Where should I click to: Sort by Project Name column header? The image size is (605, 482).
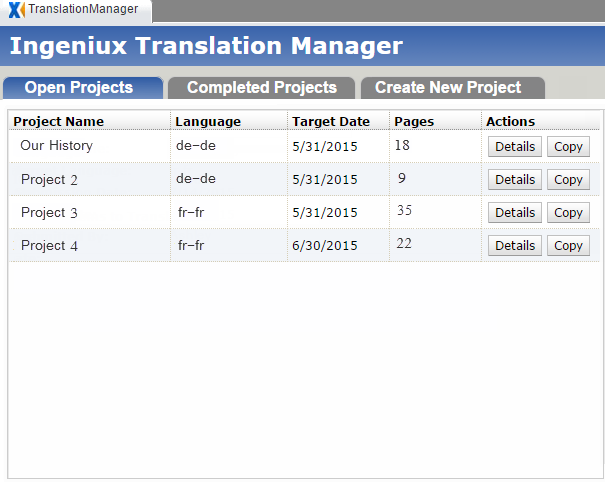[59, 122]
